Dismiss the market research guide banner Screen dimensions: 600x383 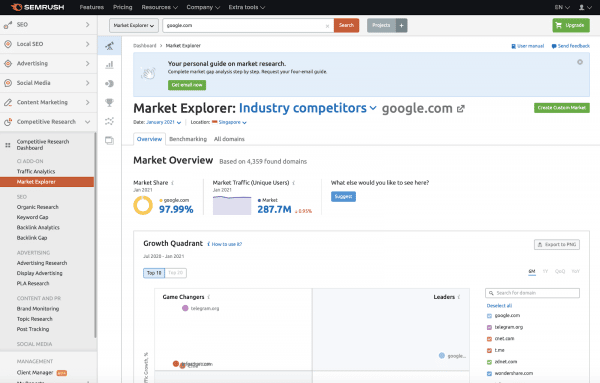tap(580, 62)
